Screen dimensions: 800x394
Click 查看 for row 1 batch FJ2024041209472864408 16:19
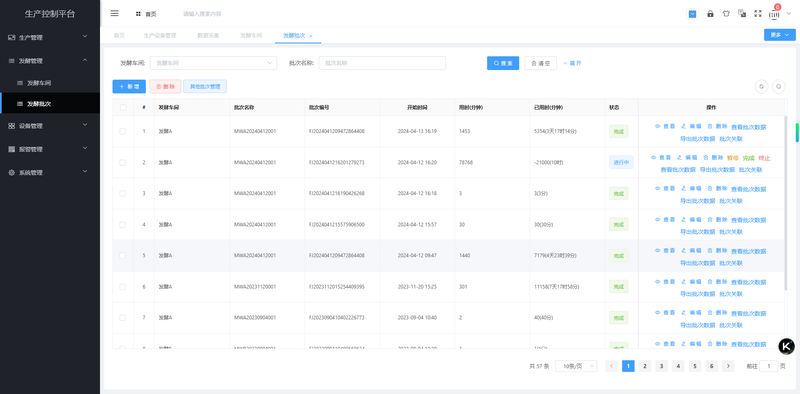pyautogui.click(x=665, y=126)
